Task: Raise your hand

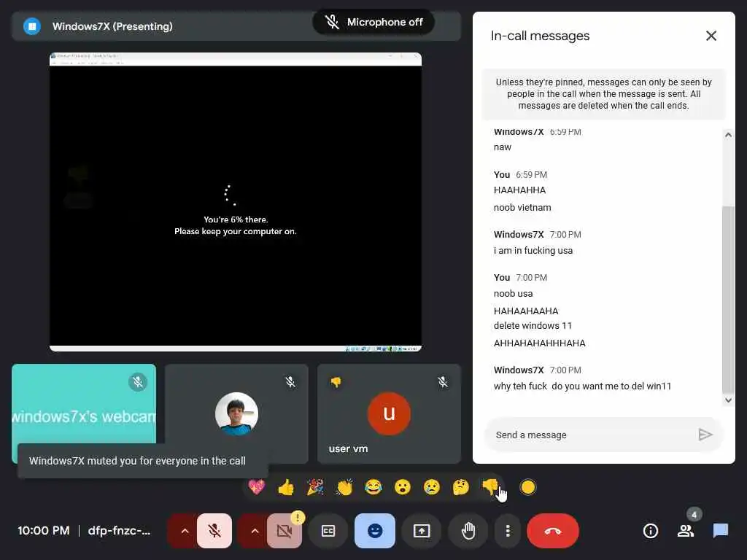Action: pyautogui.click(x=468, y=531)
